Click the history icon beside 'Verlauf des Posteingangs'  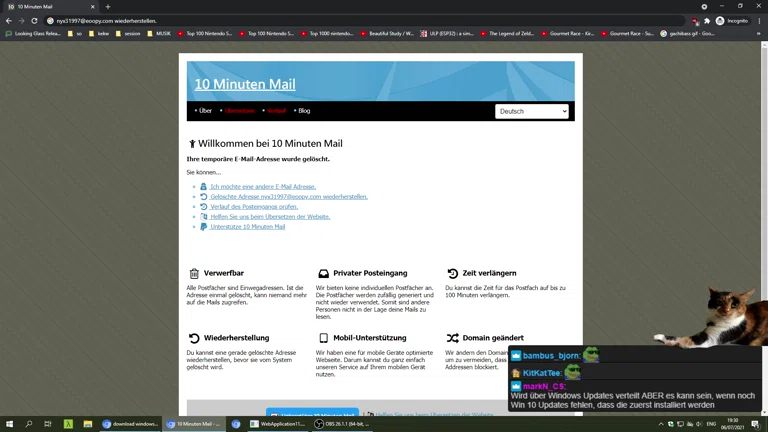pyautogui.click(x=203, y=207)
